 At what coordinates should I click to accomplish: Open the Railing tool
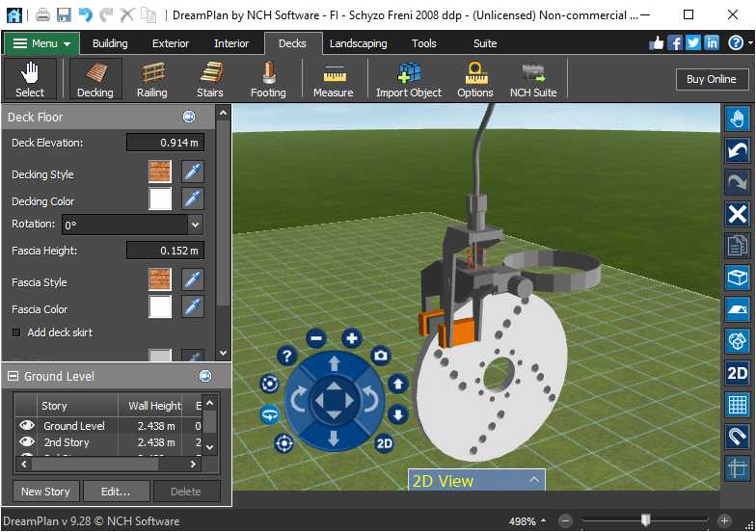coord(151,79)
